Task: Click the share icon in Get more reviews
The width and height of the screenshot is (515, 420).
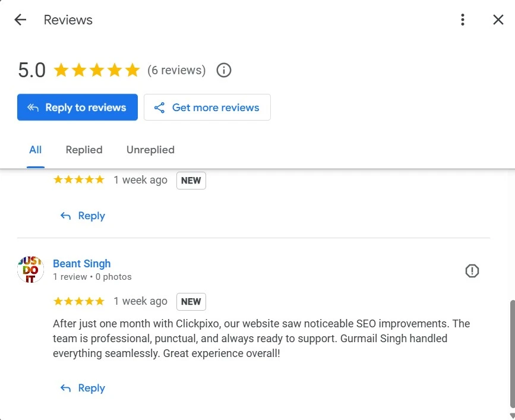Action: point(159,108)
